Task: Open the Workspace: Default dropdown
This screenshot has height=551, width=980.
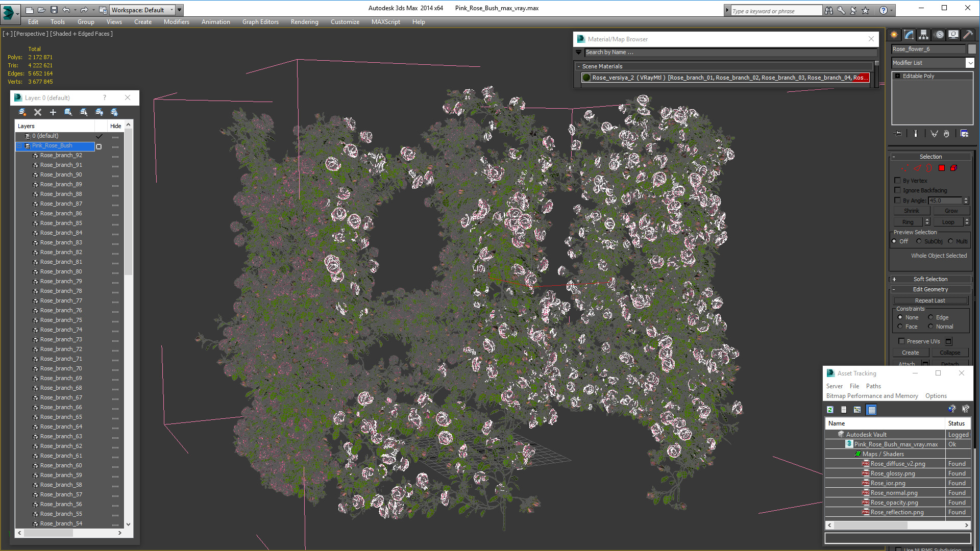Action: click(141, 10)
